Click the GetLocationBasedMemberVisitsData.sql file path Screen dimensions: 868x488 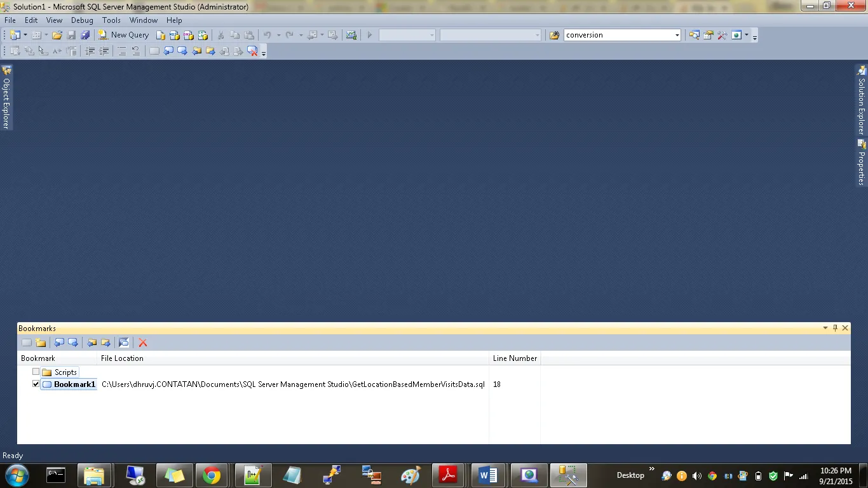(293, 384)
